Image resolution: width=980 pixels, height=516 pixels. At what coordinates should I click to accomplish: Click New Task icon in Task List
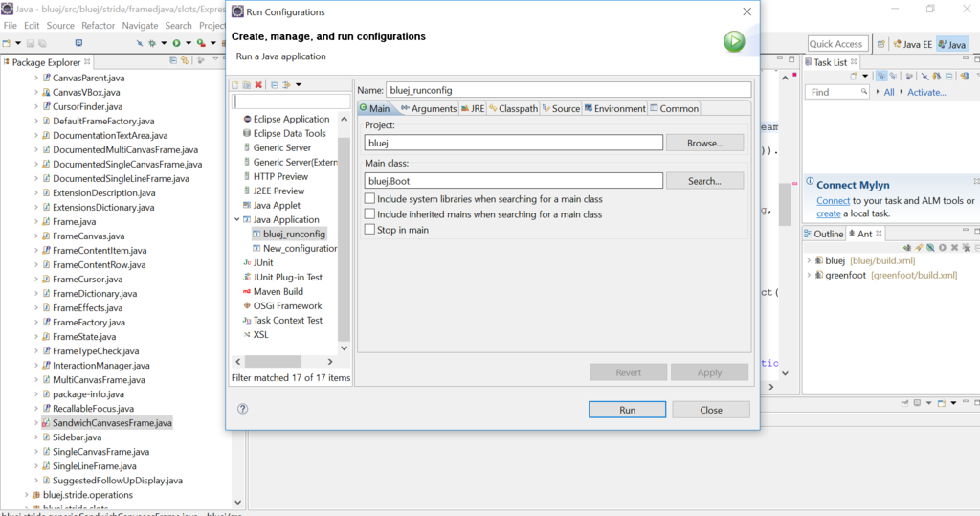click(x=854, y=77)
